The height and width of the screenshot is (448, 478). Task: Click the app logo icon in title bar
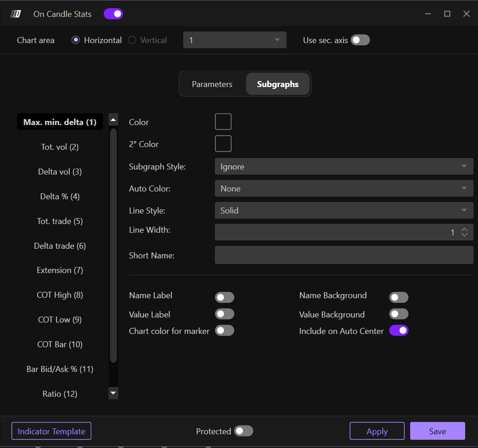pyautogui.click(x=16, y=14)
